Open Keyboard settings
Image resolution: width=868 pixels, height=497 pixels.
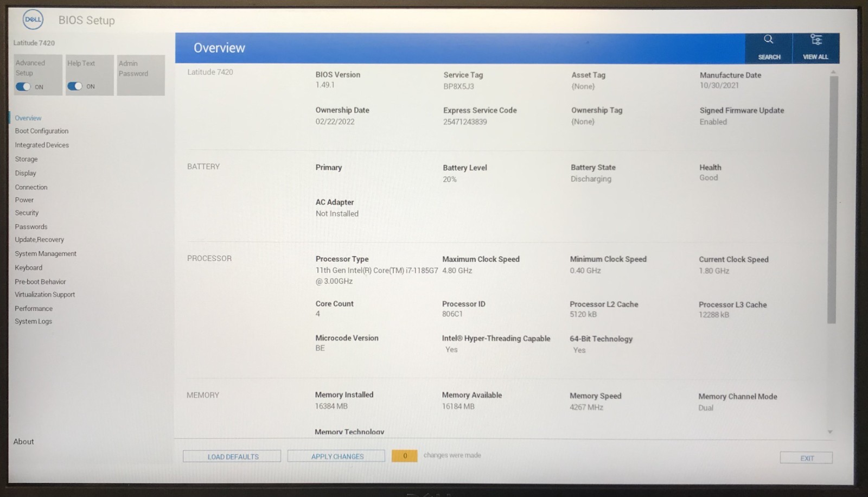(x=29, y=267)
